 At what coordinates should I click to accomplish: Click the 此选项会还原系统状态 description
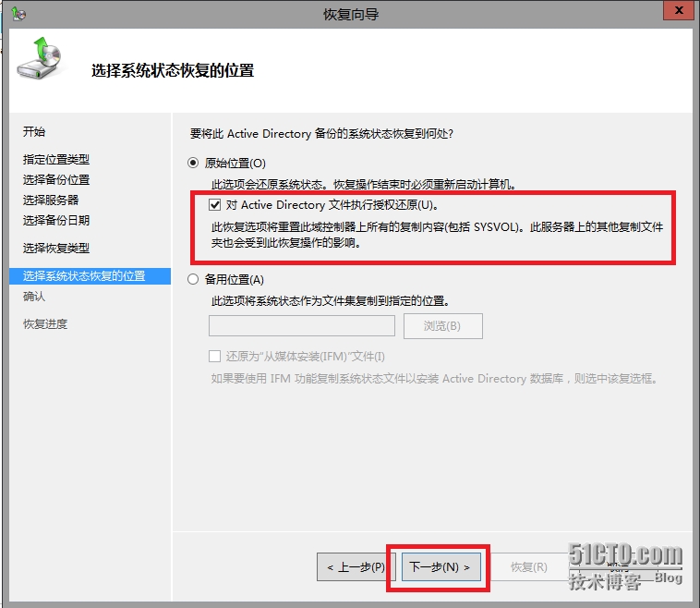point(364,184)
